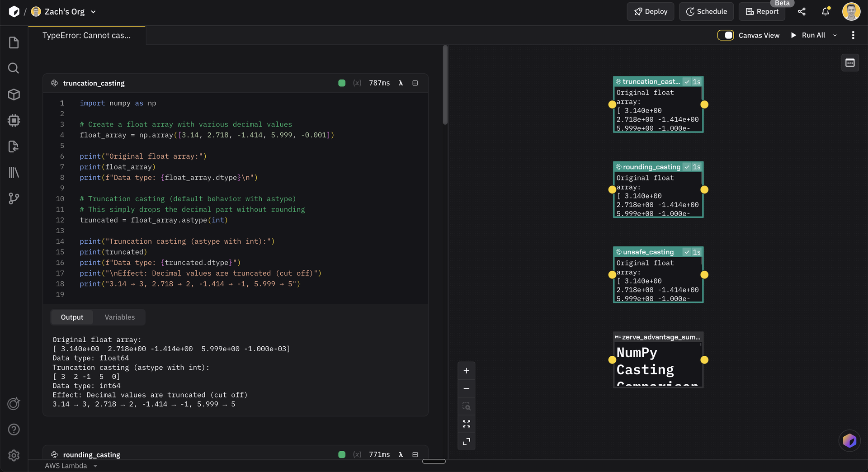
Task: Open the search icon in left sidebar
Action: pyautogui.click(x=14, y=68)
